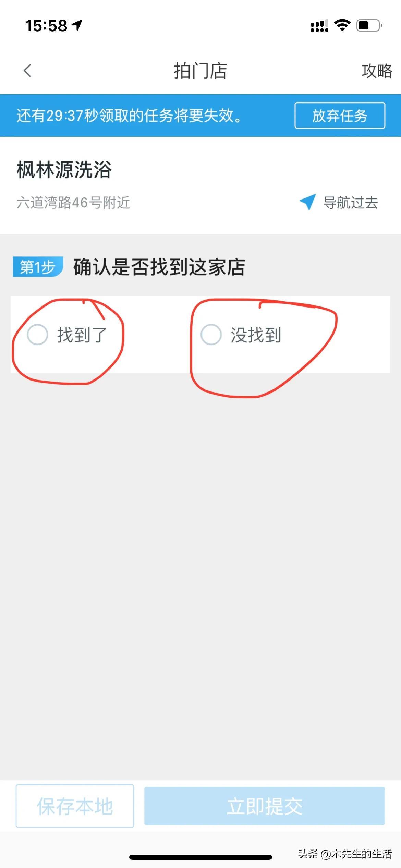Tap the location arrow beside the clock
Viewport: 401px width, 868px height.
77,25
